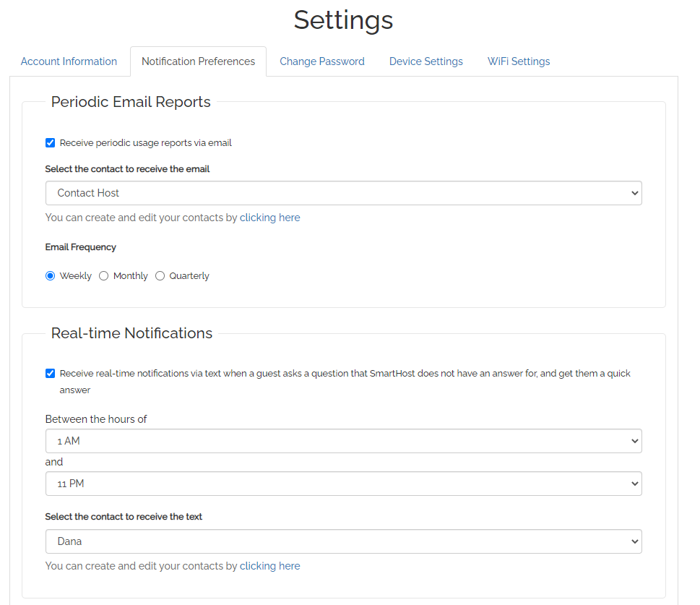Click the chevron arrow on the 1 AM dropdown
This screenshot has width=700, height=605.
(634, 441)
